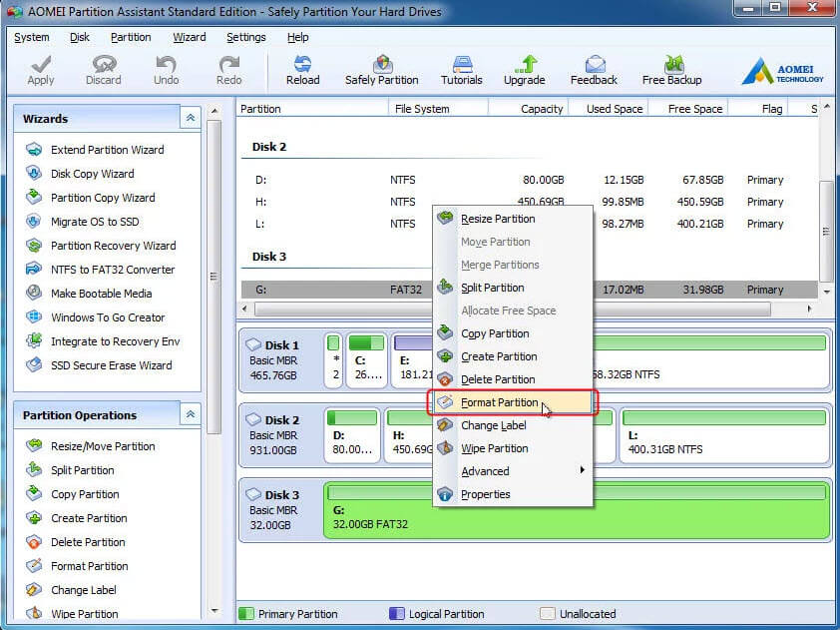
Task: Apply pending operations using the Apply icon
Action: point(40,68)
